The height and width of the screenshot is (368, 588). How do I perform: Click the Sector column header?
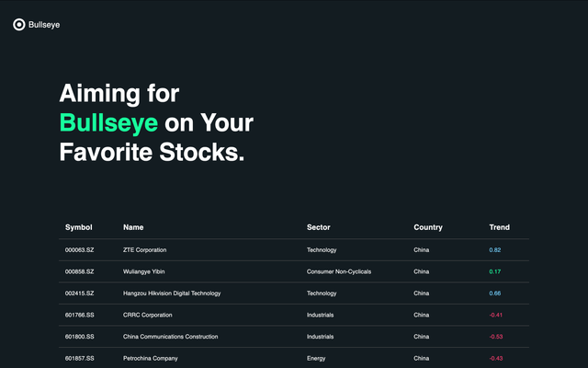tap(319, 227)
